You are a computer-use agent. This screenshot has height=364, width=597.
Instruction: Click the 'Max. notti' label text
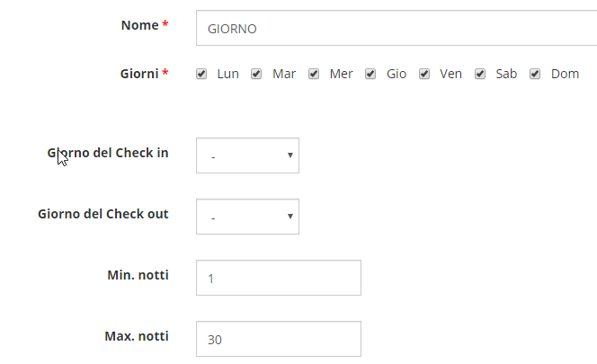137,336
